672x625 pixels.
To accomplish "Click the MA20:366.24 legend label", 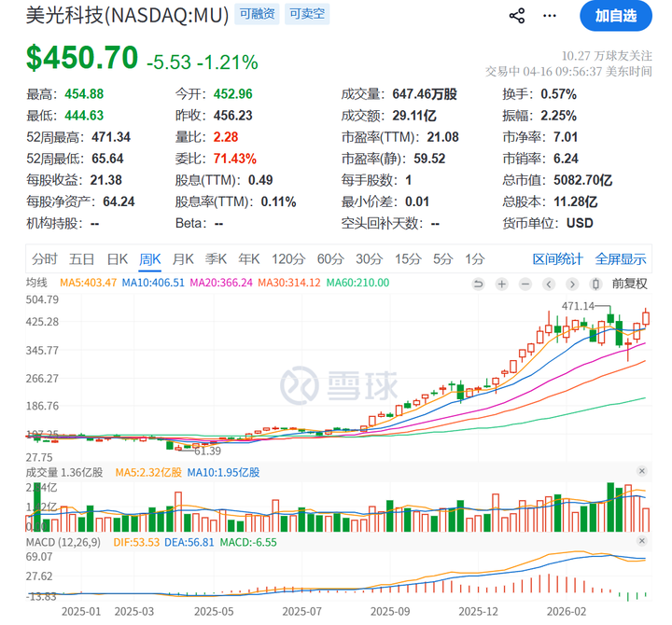I will 221,283.
